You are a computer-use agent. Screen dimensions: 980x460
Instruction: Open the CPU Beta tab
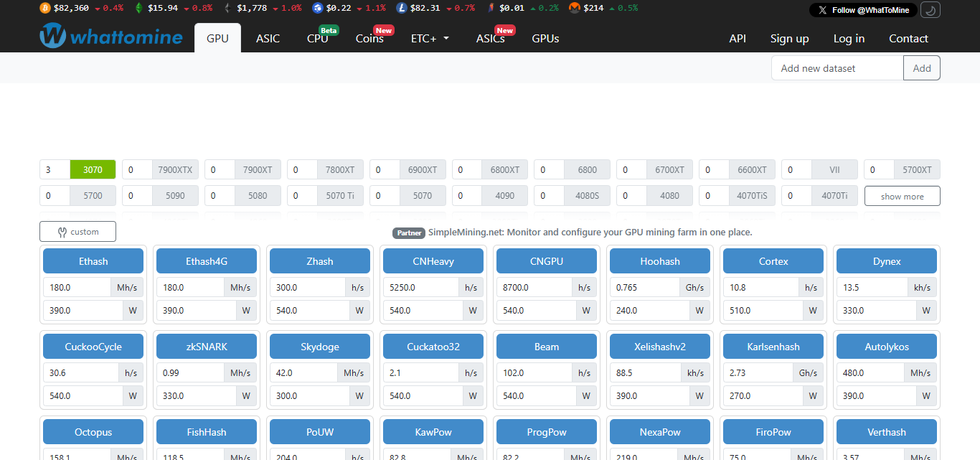(x=318, y=39)
